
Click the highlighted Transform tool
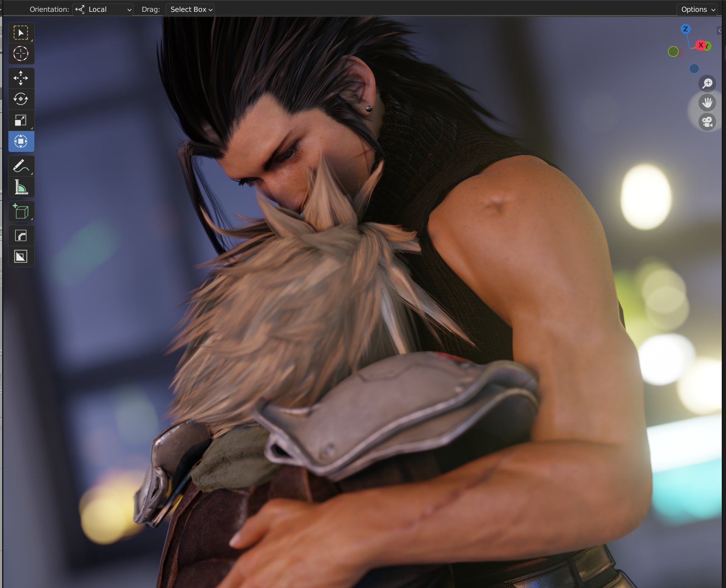21,141
